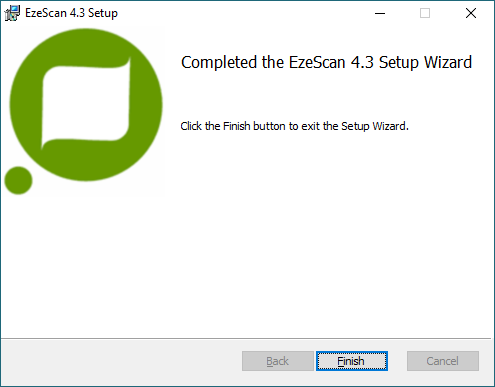495x387 pixels.
Task: Click the "EzeScan 4.3 Setup" title text
Action: 71,13
